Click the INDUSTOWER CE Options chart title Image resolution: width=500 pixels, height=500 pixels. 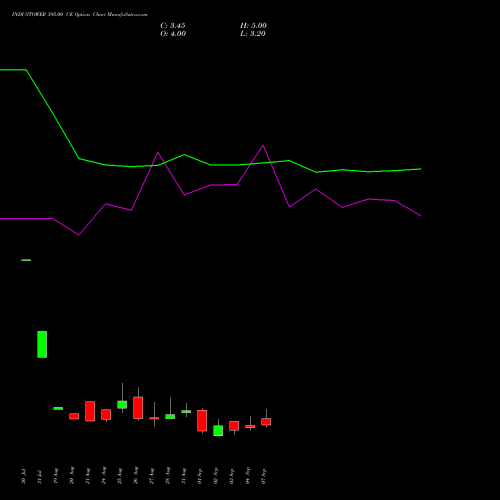79,15
